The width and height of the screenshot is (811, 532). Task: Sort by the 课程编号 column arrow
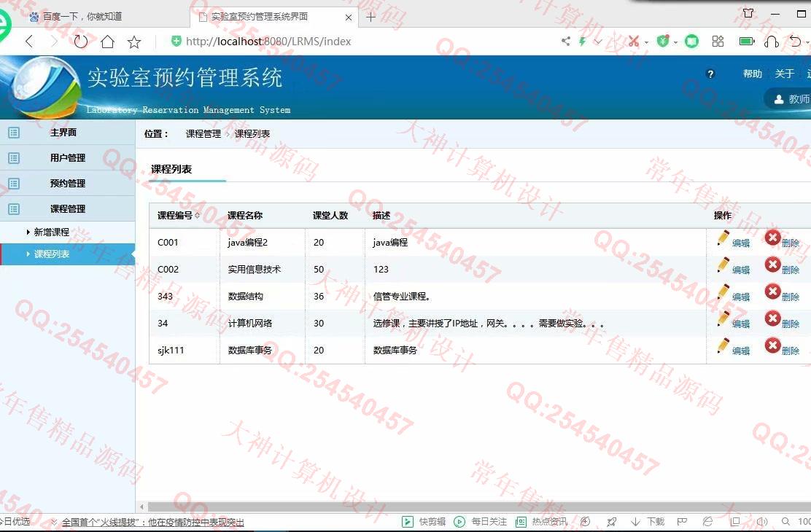[x=197, y=216]
